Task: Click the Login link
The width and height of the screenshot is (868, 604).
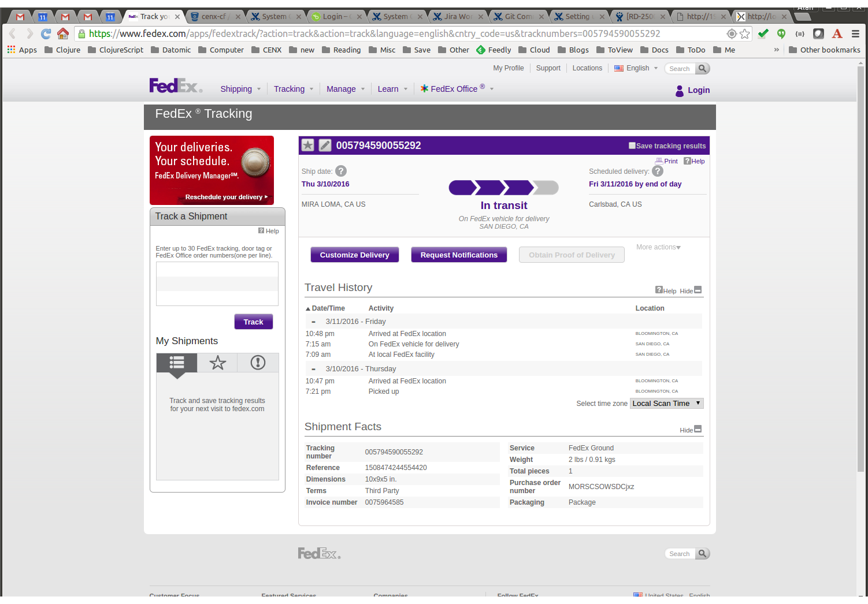Action: point(699,90)
